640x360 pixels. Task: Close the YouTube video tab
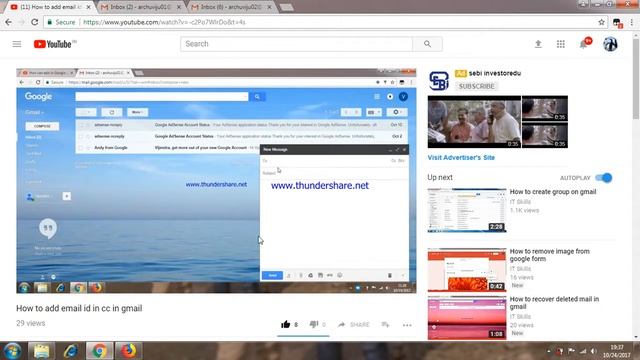coord(88,7)
